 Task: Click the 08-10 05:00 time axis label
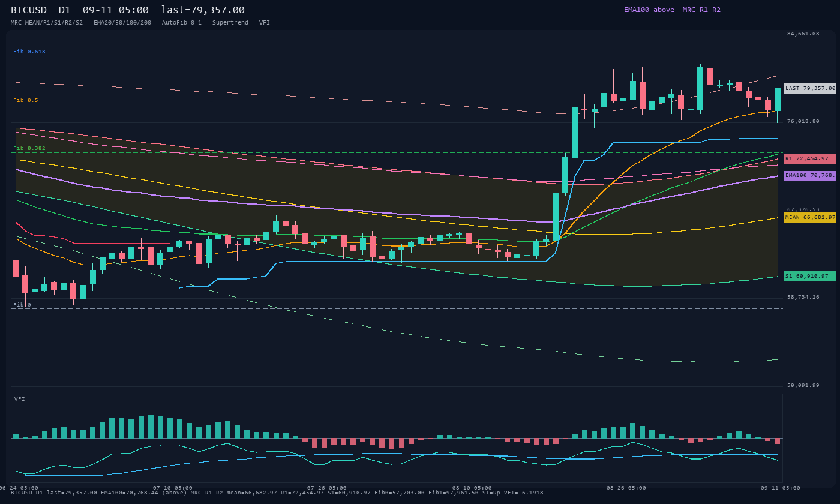pos(472,488)
